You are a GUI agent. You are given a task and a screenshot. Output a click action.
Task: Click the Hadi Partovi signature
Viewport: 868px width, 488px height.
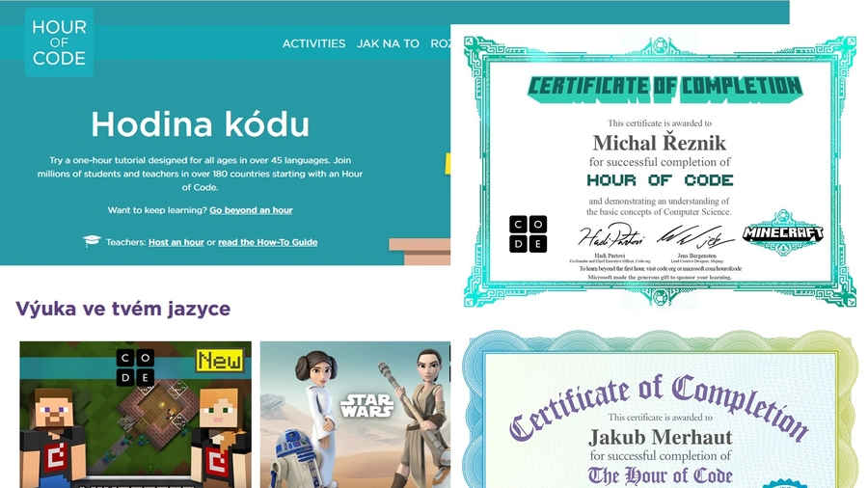611,236
